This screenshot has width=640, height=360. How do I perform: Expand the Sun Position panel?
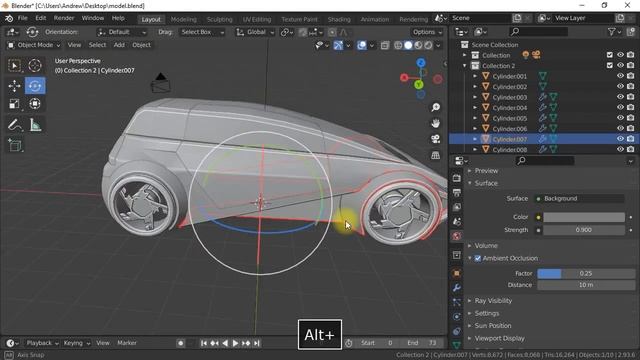click(493, 326)
